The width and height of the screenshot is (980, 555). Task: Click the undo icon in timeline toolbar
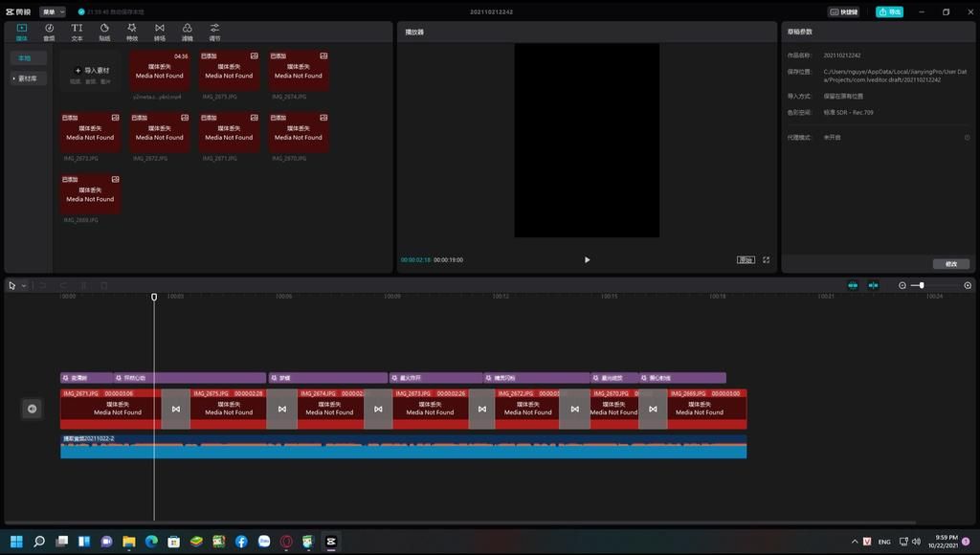tap(43, 285)
